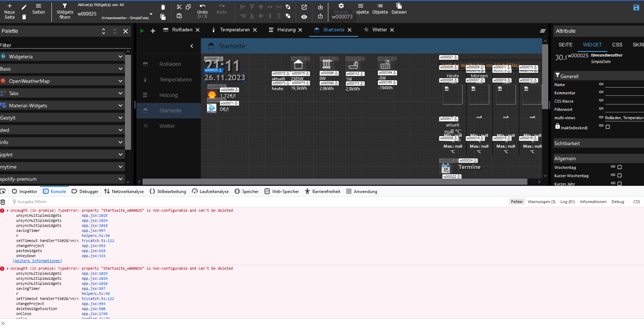Screen dimensions: 644x332
Task: Expand the mytime palette group
Action: 62,167
